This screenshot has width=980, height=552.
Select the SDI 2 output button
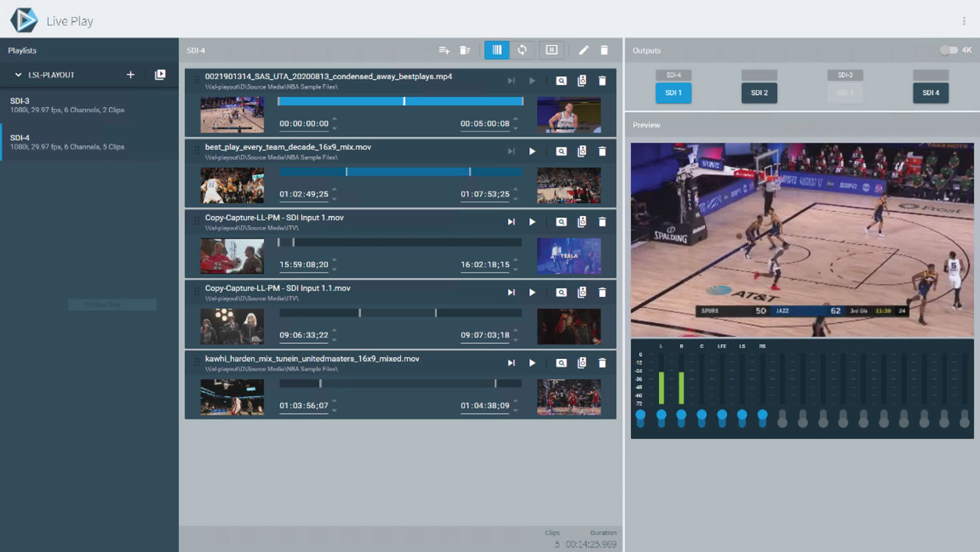click(x=759, y=93)
